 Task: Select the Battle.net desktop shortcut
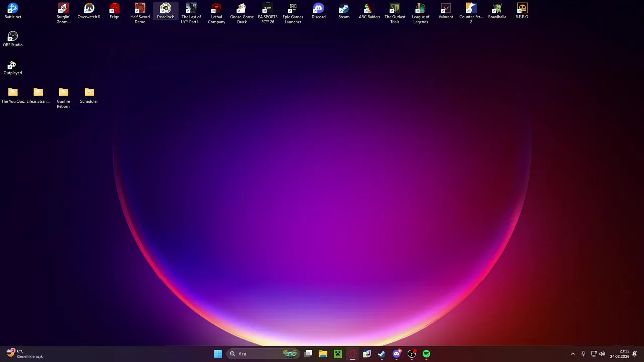coord(13,11)
